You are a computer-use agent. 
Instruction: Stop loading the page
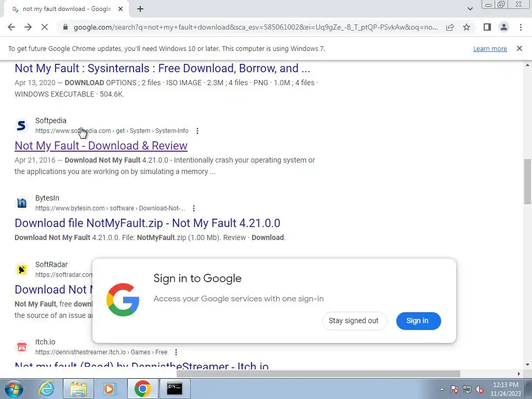[45, 27]
